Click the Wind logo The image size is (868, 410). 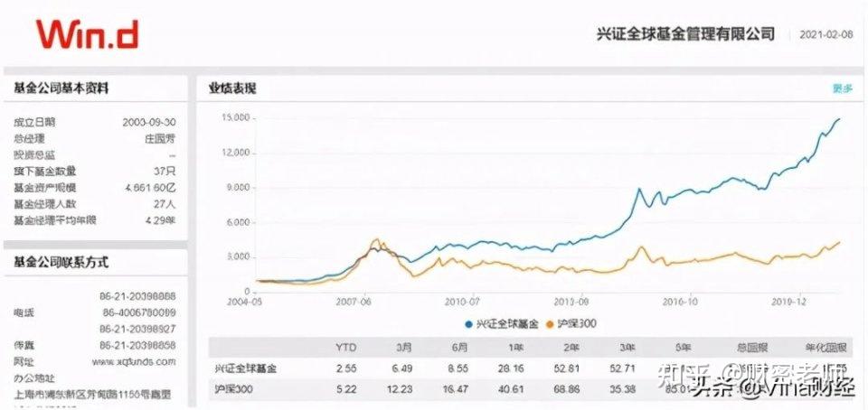point(88,34)
